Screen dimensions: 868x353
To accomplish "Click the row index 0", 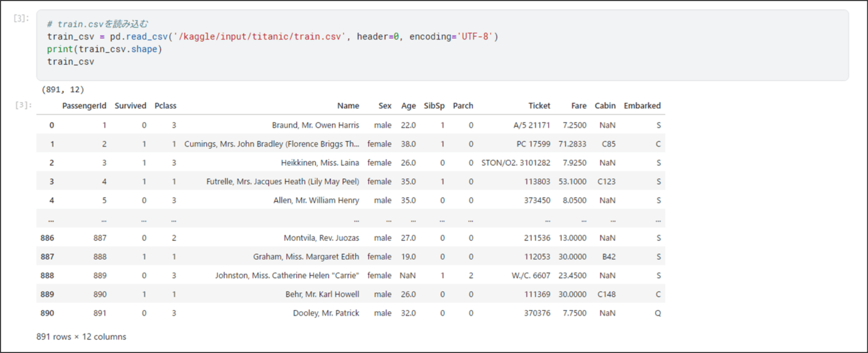I will click(x=51, y=125).
